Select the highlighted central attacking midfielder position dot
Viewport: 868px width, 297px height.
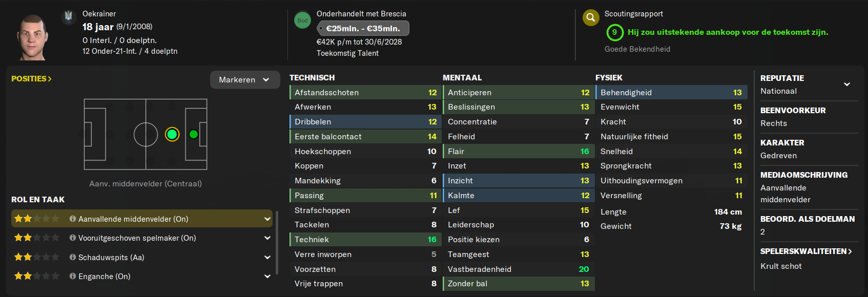tap(172, 134)
